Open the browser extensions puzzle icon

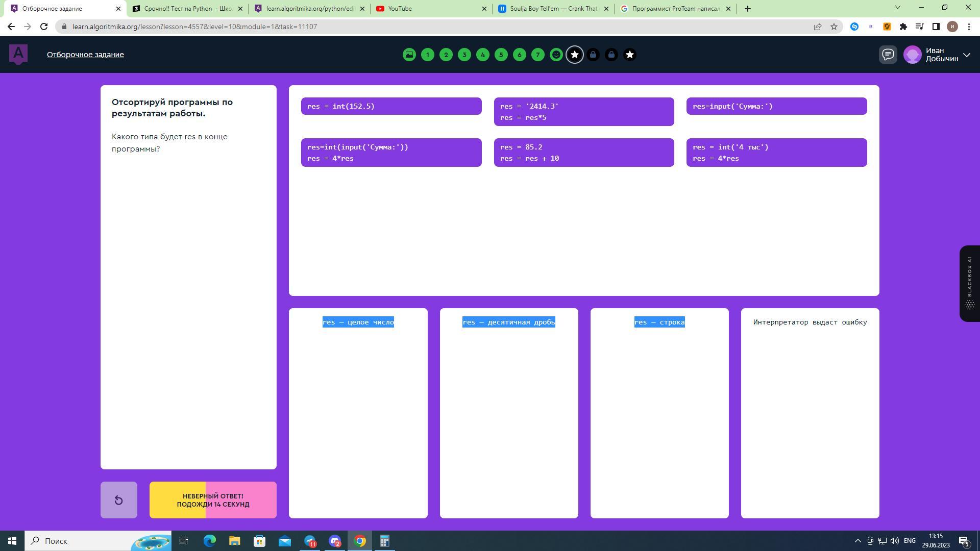pos(903,27)
